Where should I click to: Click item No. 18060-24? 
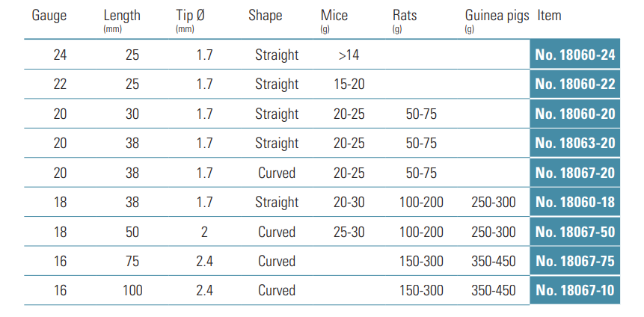(x=575, y=55)
